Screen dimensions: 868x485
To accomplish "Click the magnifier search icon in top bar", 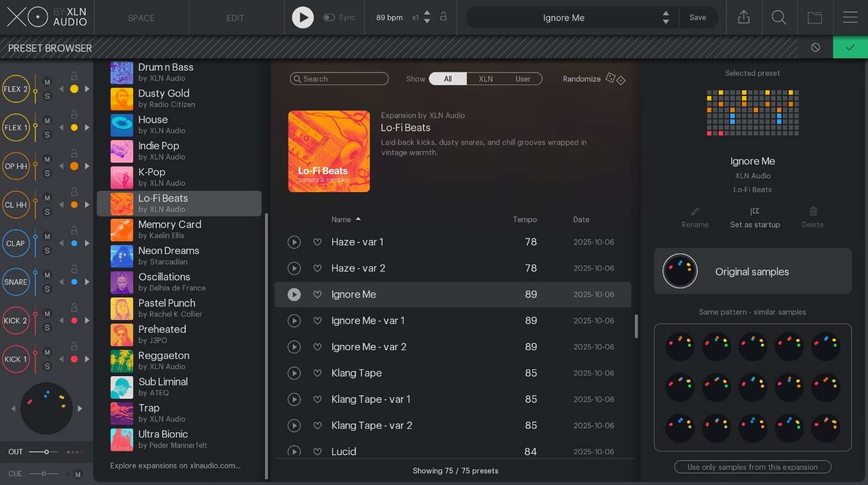I will pos(779,17).
